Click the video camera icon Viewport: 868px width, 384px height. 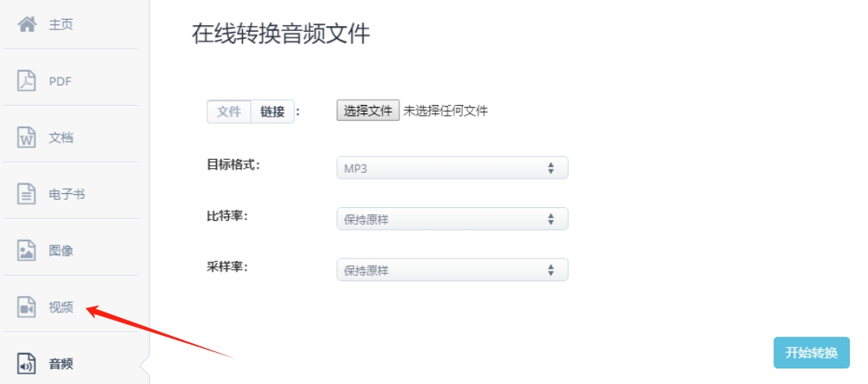[26, 307]
